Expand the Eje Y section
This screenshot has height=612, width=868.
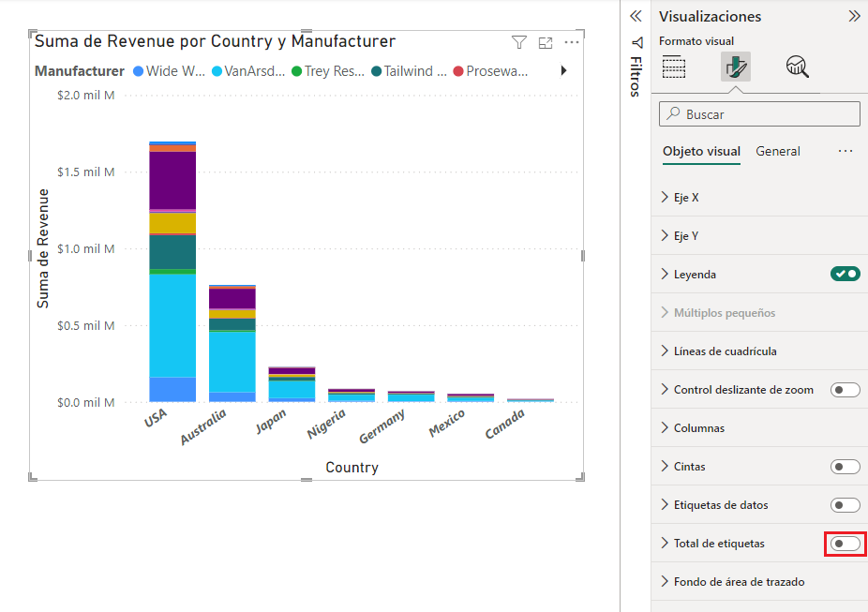pyautogui.click(x=665, y=236)
